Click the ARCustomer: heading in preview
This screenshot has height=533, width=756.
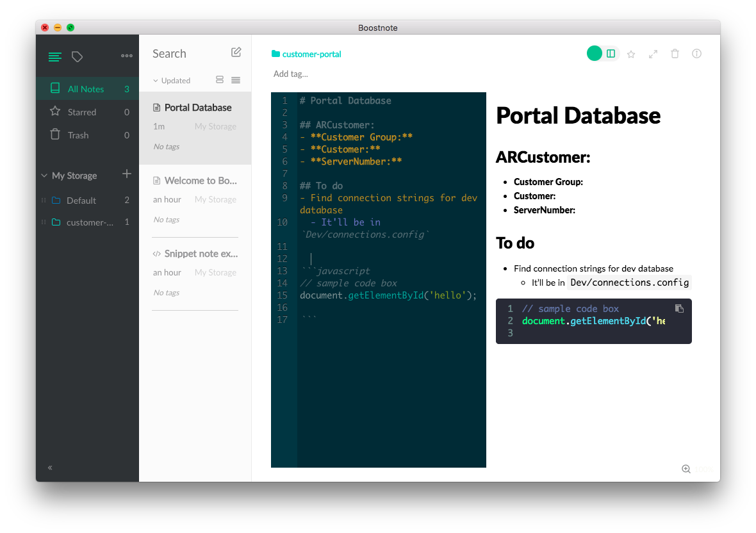coord(543,157)
